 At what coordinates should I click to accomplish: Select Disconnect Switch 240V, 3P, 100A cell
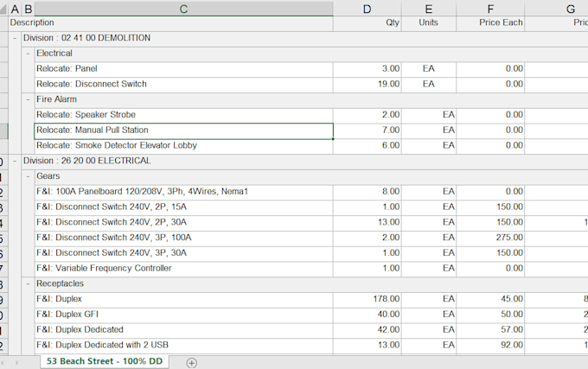pos(183,238)
